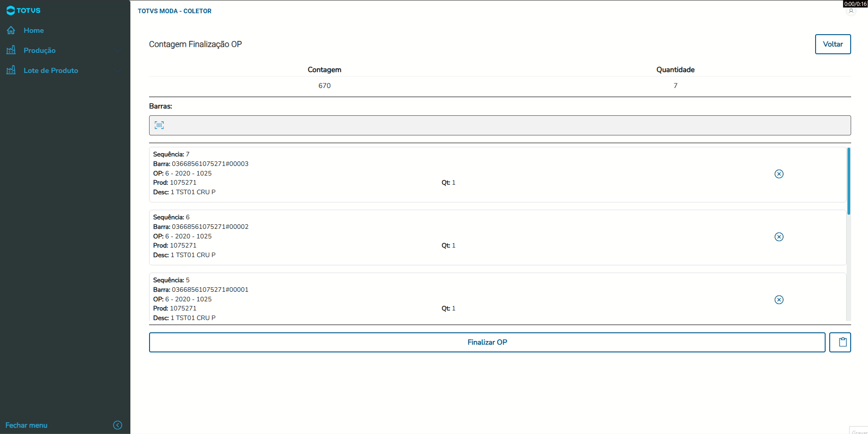Click the Fechar menu text link

click(x=26, y=425)
